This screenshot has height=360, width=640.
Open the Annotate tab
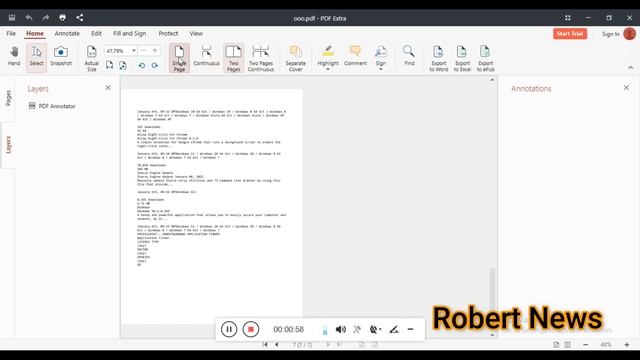coord(67,33)
